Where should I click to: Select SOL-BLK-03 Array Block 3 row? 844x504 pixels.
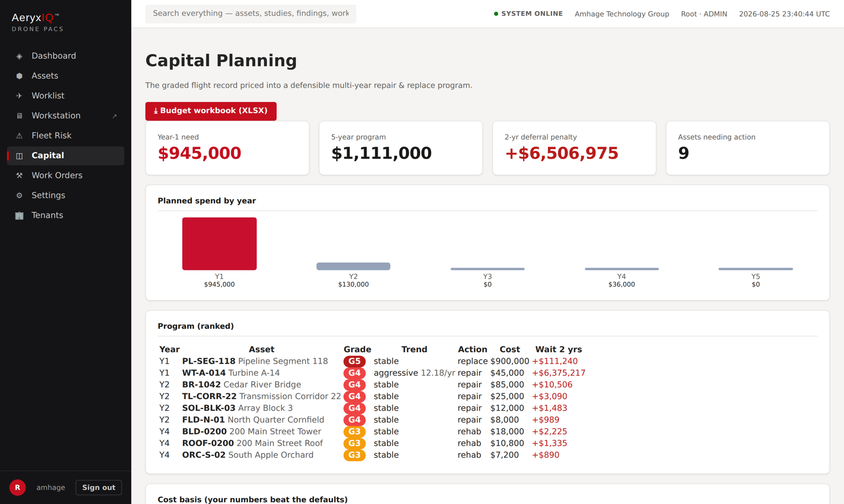pos(372,408)
